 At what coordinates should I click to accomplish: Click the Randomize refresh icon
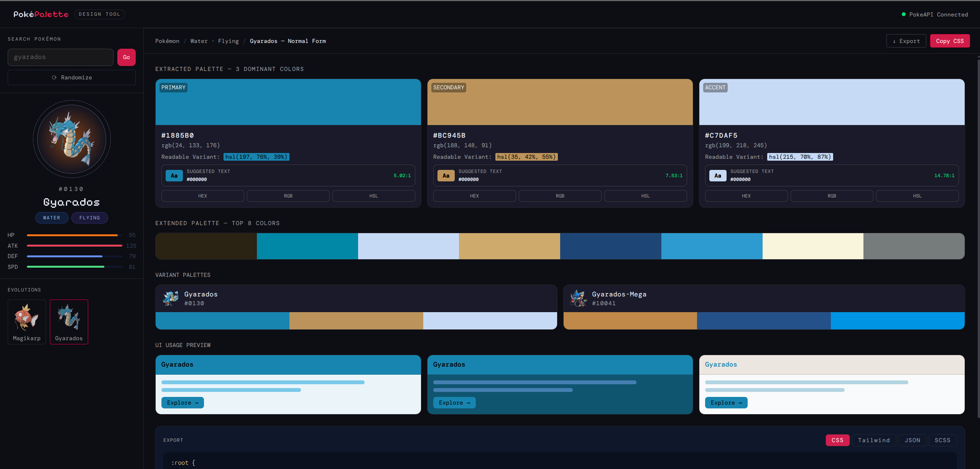coord(55,77)
